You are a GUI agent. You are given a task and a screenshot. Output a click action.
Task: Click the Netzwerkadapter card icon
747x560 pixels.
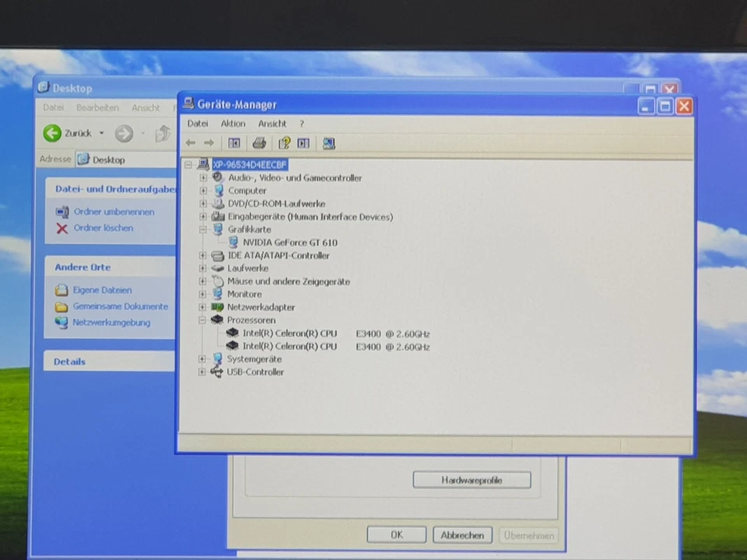pyautogui.click(x=217, y=307)
